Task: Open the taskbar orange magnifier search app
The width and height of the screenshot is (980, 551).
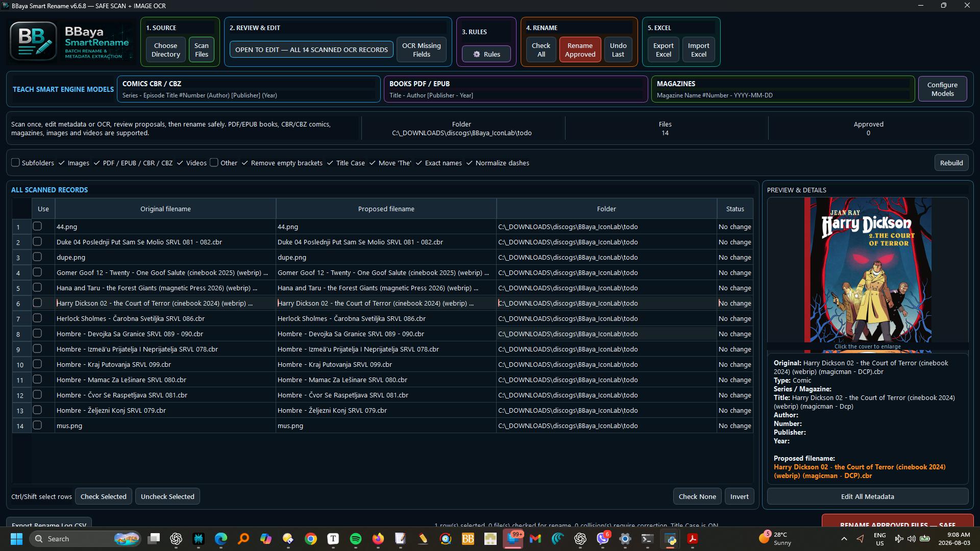Action: point(243,539)
